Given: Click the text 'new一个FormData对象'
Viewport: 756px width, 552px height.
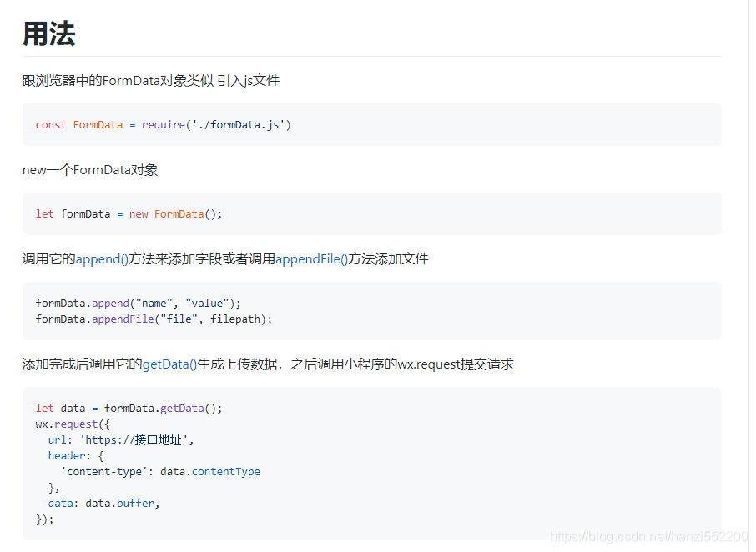Looking at the screenshot, I should coord(90,170).
